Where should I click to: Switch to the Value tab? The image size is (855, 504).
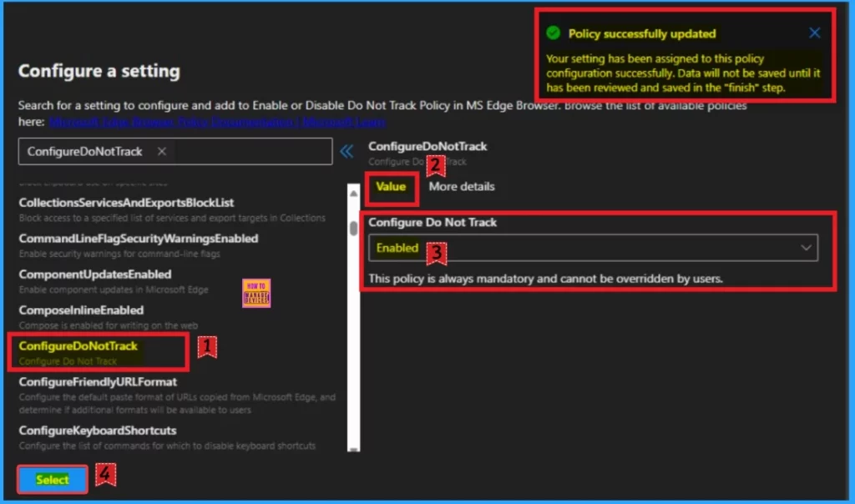pyautogui.click(x=391, y=186)
